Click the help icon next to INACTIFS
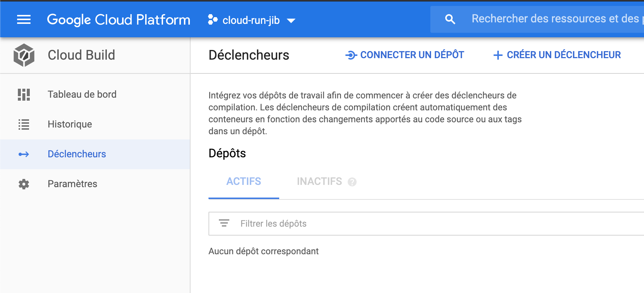This screenshot has width=644, height=293. point(352,182)
